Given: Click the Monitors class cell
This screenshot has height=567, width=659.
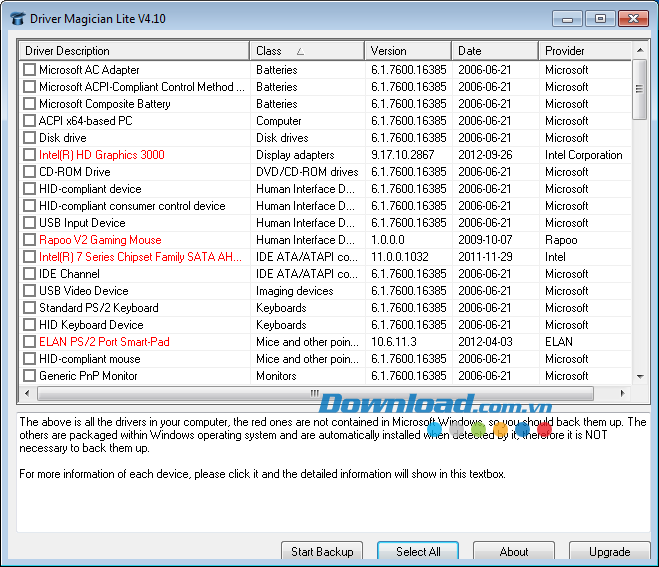Looking at the screenshot, I should pos(276,375).
